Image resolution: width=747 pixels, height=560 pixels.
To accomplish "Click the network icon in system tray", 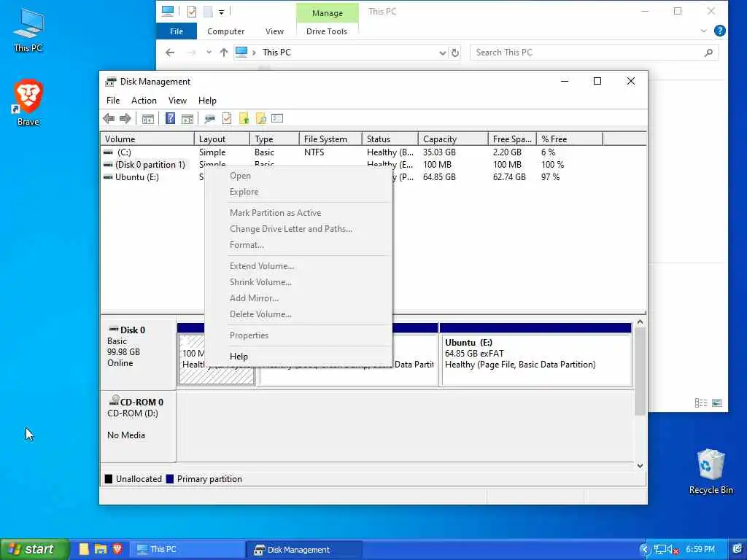I will pos(659,550).
